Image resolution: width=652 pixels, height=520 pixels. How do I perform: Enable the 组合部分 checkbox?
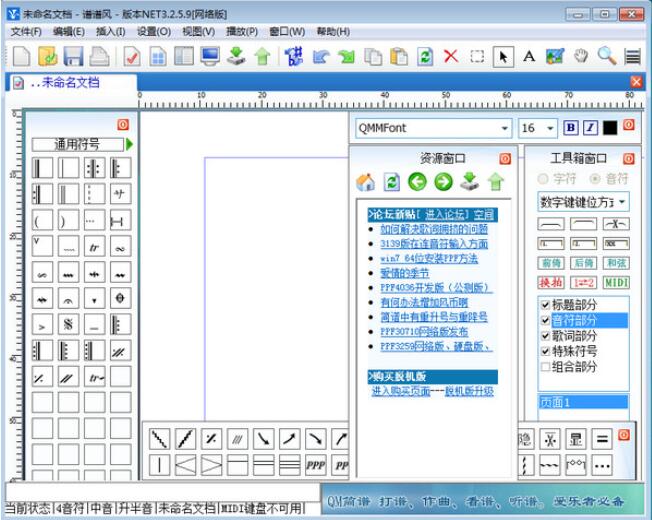[545, 366]
